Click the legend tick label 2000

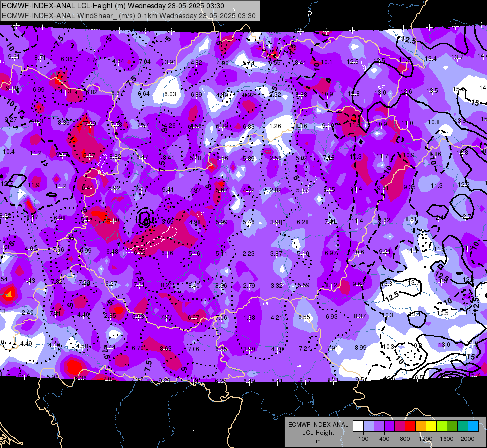click(x=468, y=439)
